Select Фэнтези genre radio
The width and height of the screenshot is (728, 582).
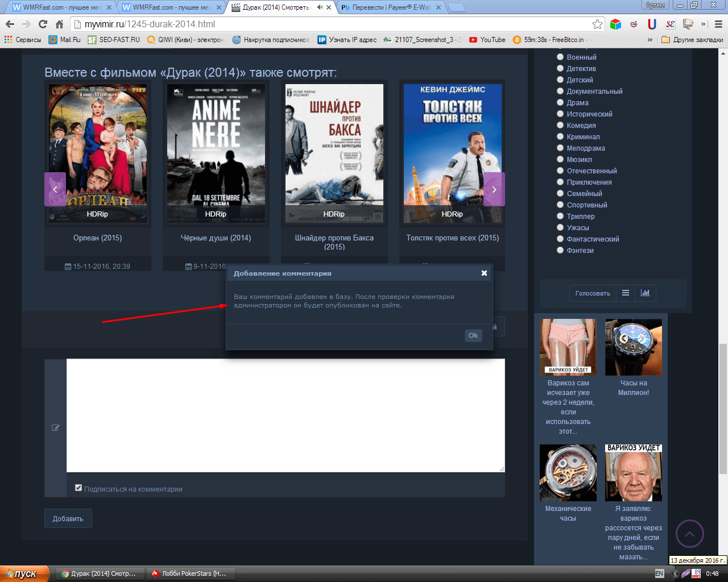[560, 250]
